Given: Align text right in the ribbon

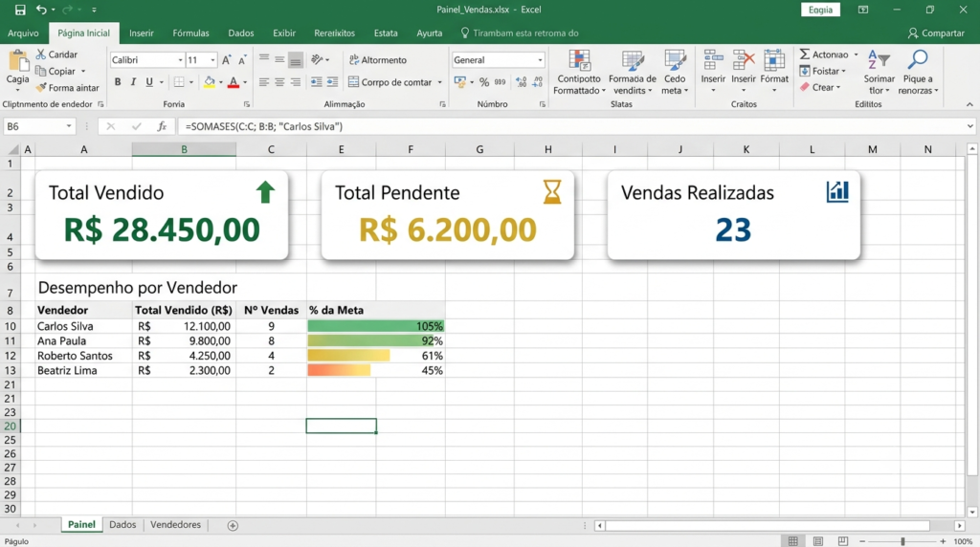Looking at the screenshot, I should (x=296, y=82).
